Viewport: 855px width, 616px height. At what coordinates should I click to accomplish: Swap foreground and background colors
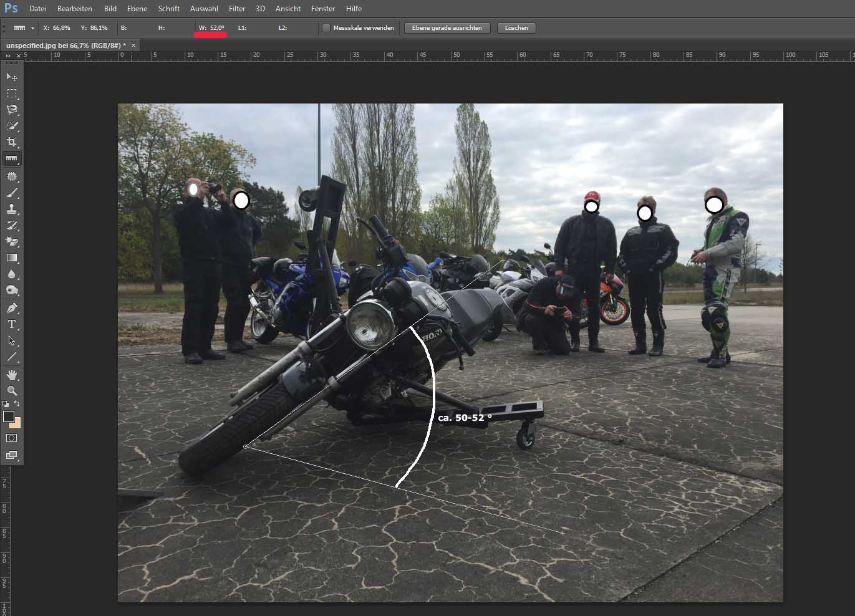(x=17, y=404)
